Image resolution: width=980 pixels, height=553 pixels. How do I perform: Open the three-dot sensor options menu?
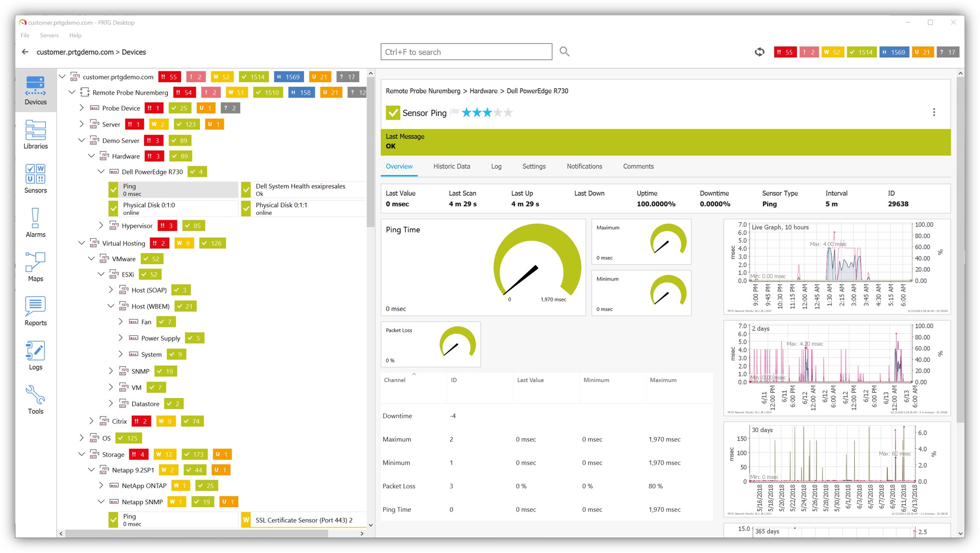934,113
